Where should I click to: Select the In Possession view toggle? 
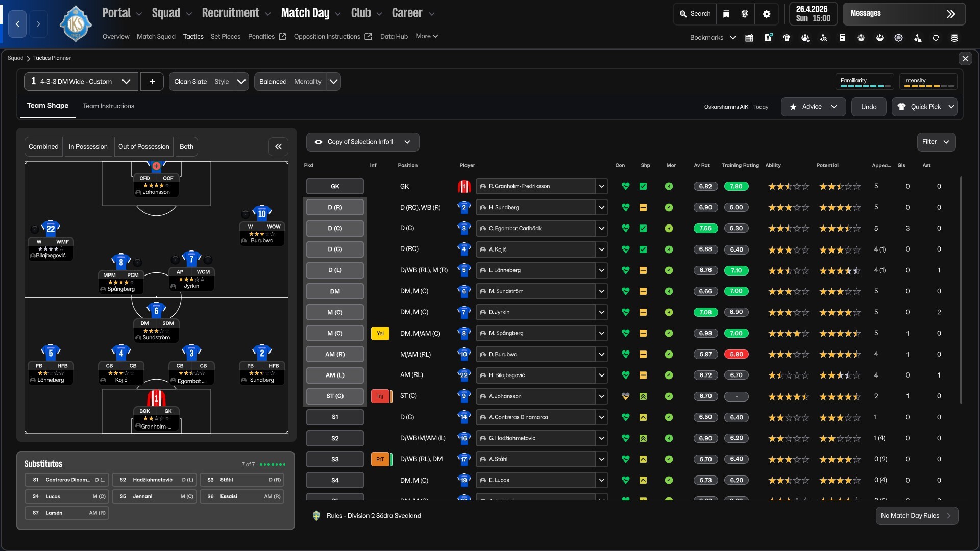click(88, 147)
